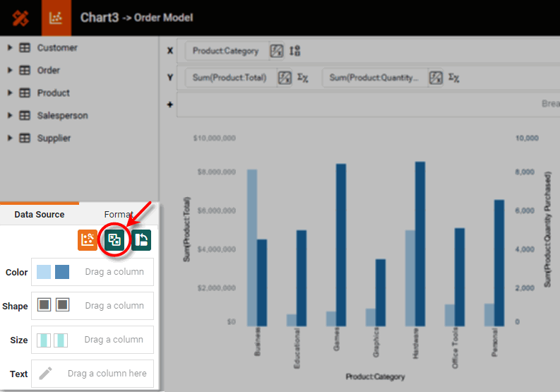560x392 pixels.
Task: Expand the Salesperson table node
Action: (x=10, y=115)
